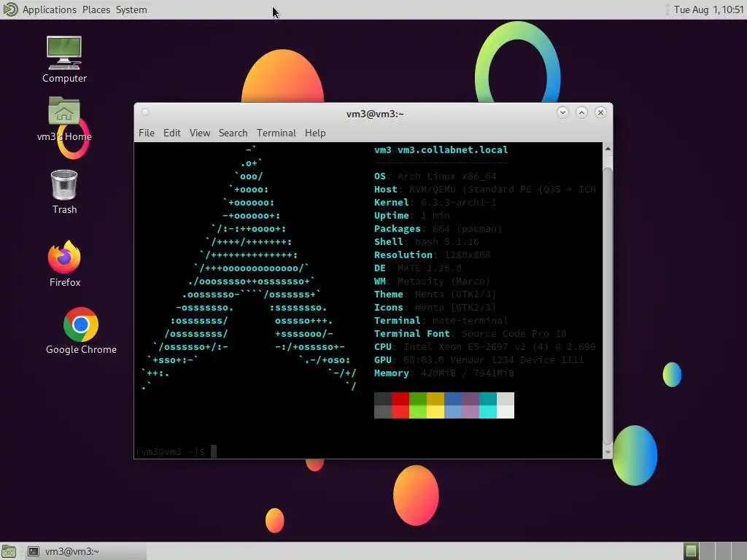Click the MATE logo in top panel

tap(10, 9)
